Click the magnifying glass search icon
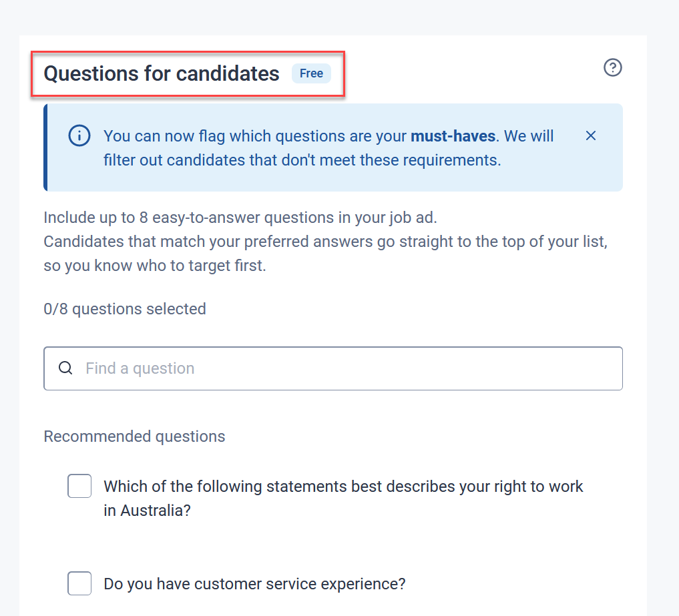The width and height of the screenshot is (679, 616). [65, 368]
